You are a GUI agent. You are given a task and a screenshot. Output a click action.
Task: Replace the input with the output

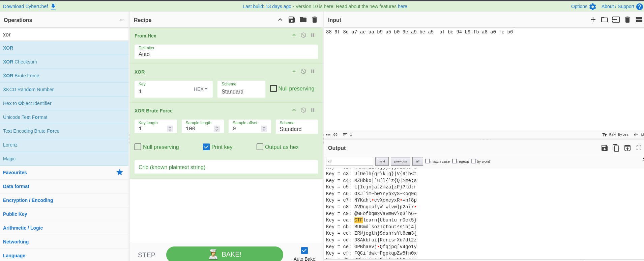tap(627, 148)
